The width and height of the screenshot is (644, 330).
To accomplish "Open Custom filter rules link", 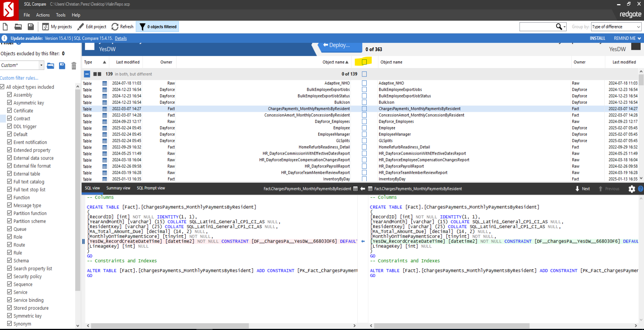I will pyautogui.click(x=19, y=78).
